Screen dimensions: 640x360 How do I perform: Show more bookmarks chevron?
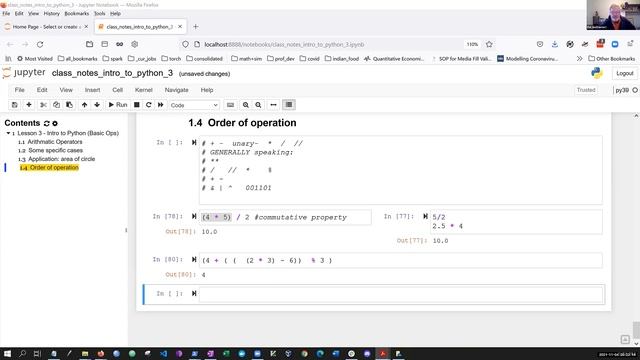579,59
